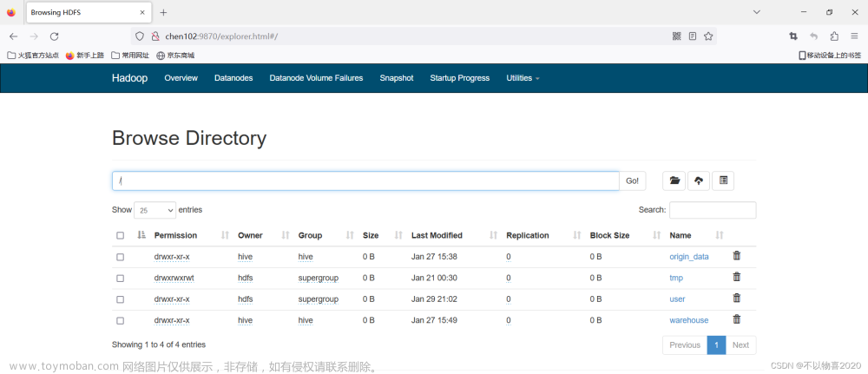Click the browser forward arrow
This screenshot has height=374, width=868.
point(34,36)
